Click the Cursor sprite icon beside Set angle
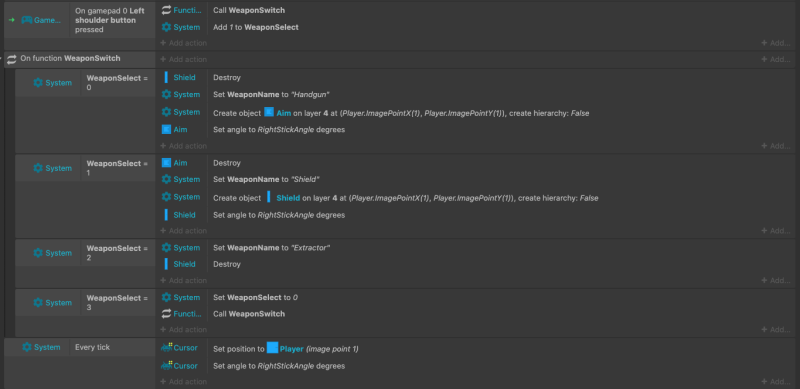800x389 pixels. pos(166,366)
